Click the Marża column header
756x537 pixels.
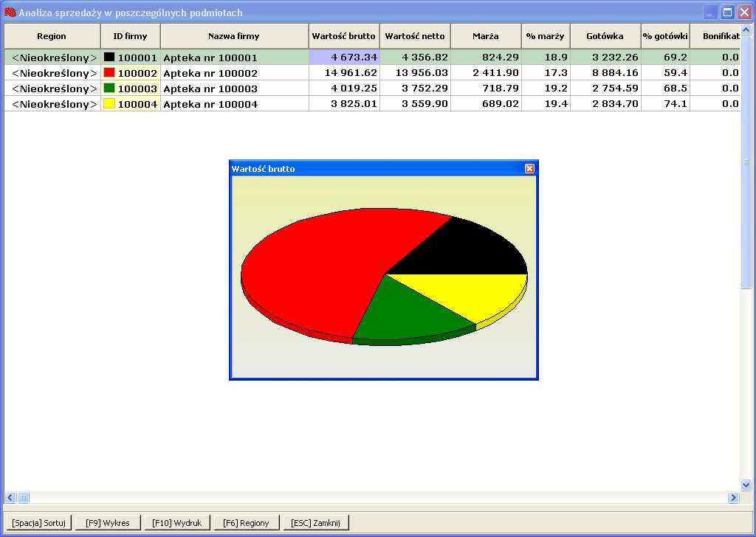(x=486, y=36)
